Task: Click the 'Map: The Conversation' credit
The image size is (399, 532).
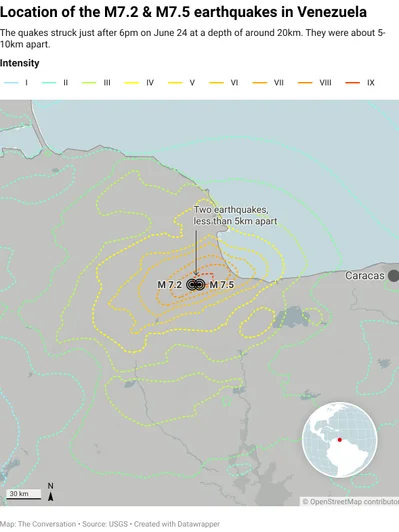Action: (x=38, y=524)
